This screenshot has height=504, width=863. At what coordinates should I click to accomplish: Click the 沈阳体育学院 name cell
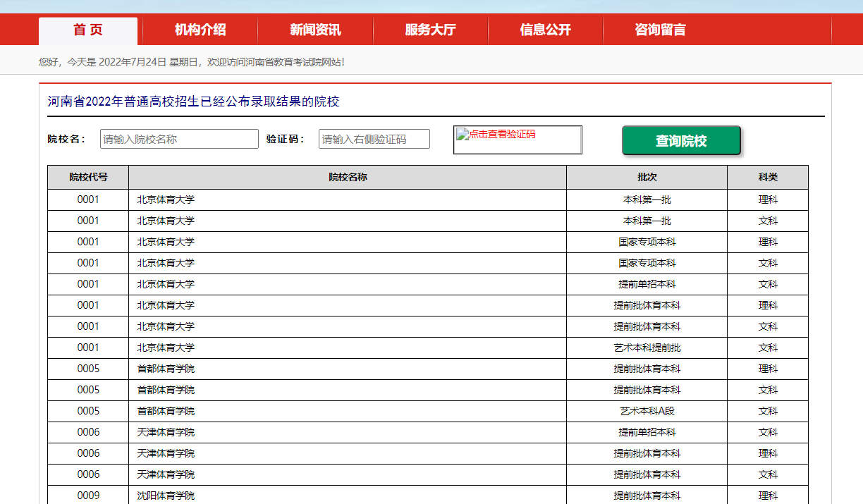(348, 496)
